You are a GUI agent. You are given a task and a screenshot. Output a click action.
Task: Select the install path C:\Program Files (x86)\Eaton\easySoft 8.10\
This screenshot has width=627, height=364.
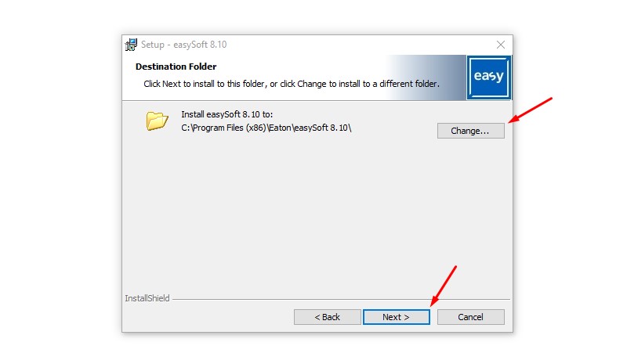(266, 128)
